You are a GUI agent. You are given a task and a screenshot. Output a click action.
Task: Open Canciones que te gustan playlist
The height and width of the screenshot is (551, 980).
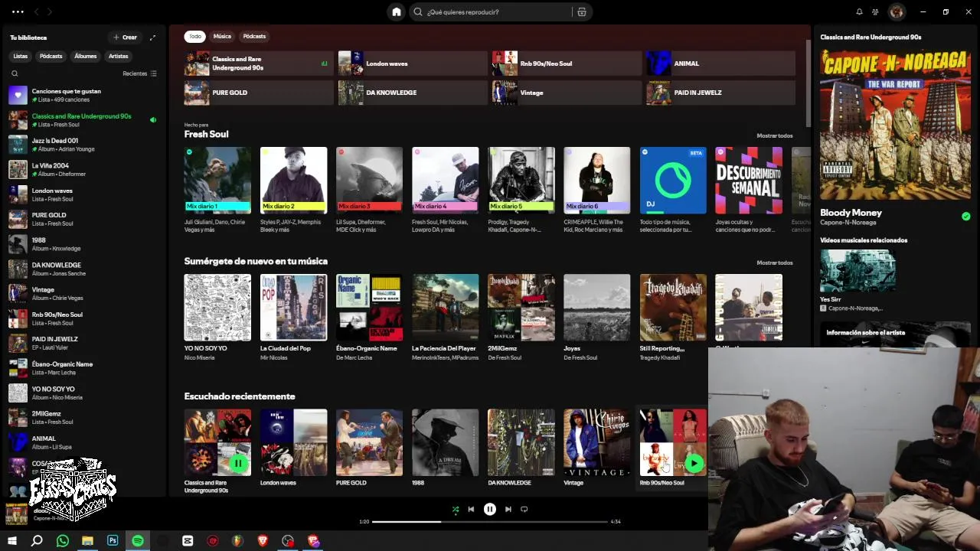coord(83,95)
